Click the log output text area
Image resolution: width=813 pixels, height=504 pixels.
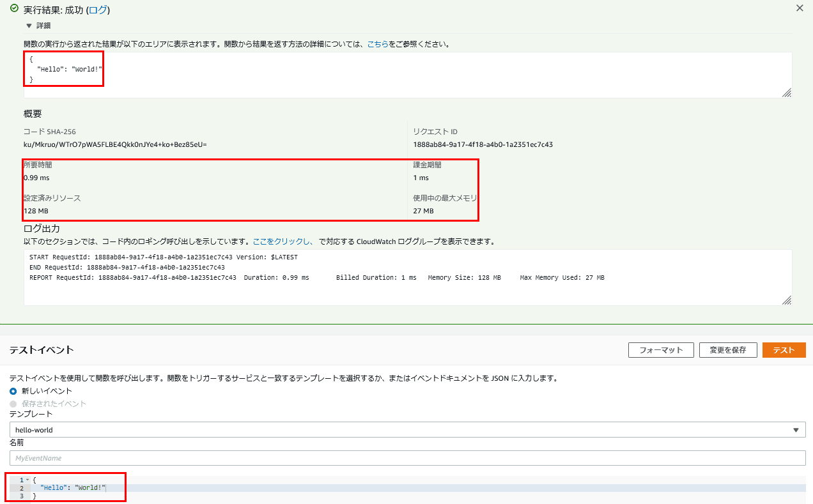click(x=408, y=277)
